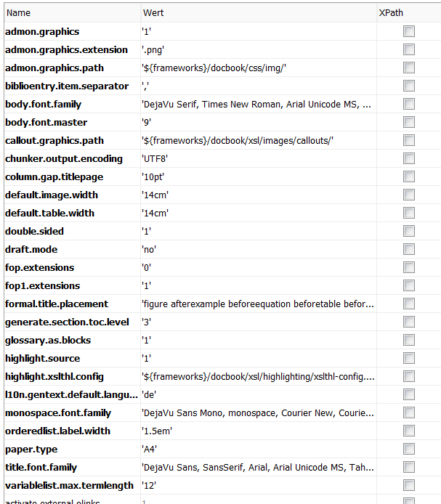Toggle XPath checkbox for highlight.source
The image size is (441, 504).
[409, 359]
